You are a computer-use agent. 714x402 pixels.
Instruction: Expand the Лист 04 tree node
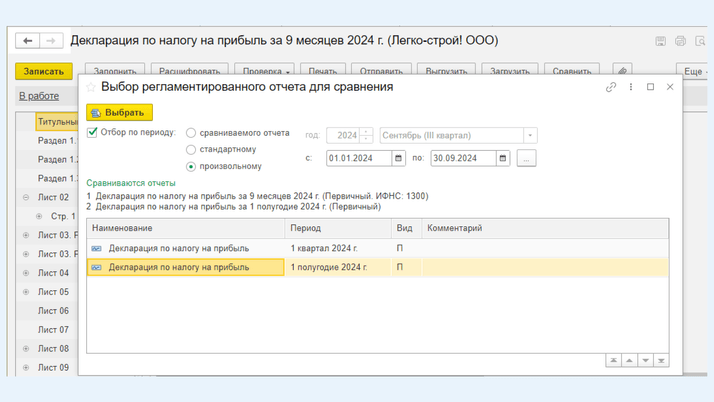tap(26, 273)
